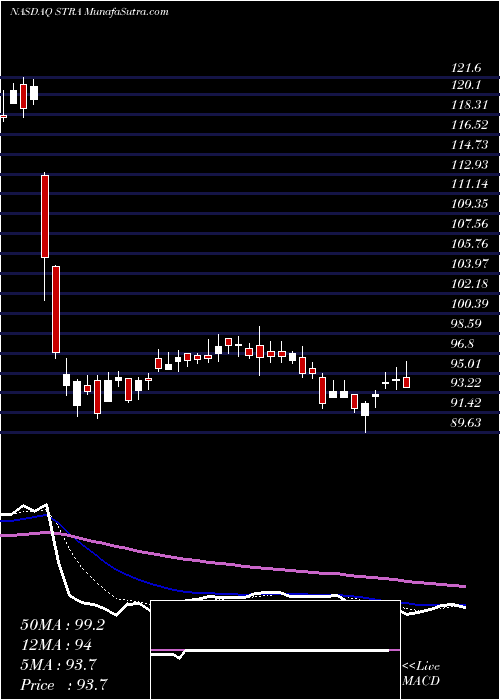Screen dimensions: 500x700
Task: Click the 105.76 price axis label
Action: click(469, 244)
